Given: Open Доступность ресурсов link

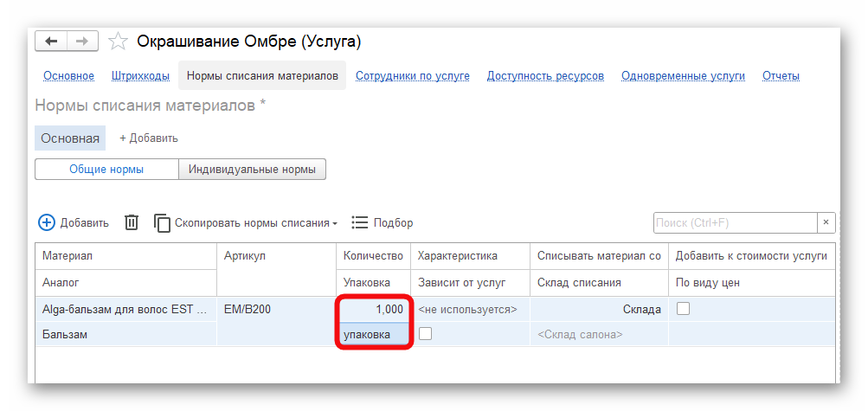Looking at the screenshot, I should coord(545,76).
